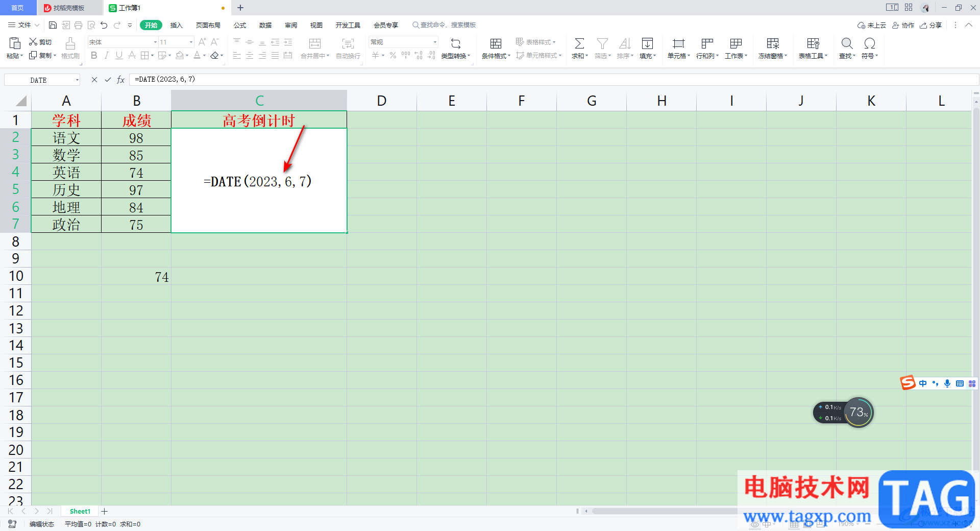Open a new document tab with plus

[240, 8]
